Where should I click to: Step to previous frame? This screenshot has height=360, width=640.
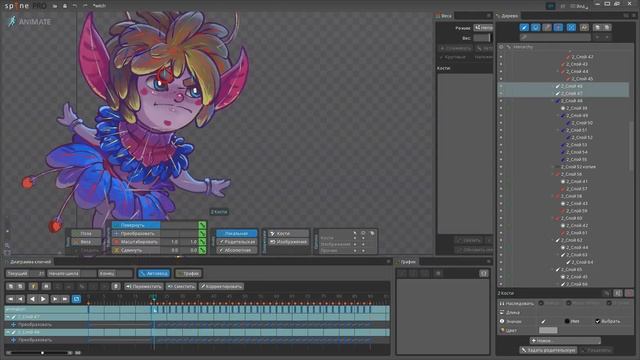20,299
